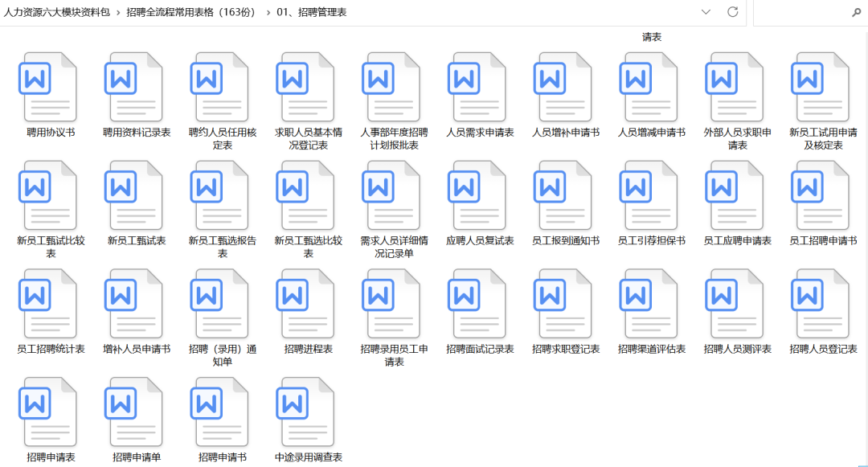
Task: Click the 聘用协议书 file name text
Action: 51,133
